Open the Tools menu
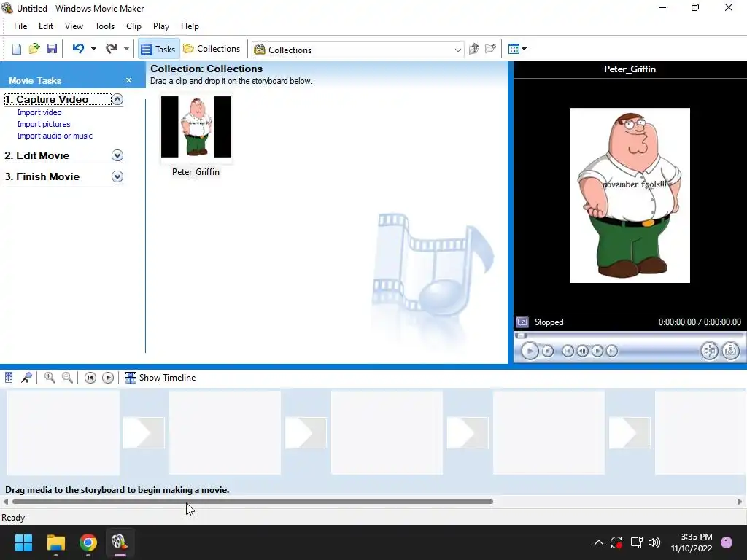The image size is (747, 560). click(x=105, y=26)
